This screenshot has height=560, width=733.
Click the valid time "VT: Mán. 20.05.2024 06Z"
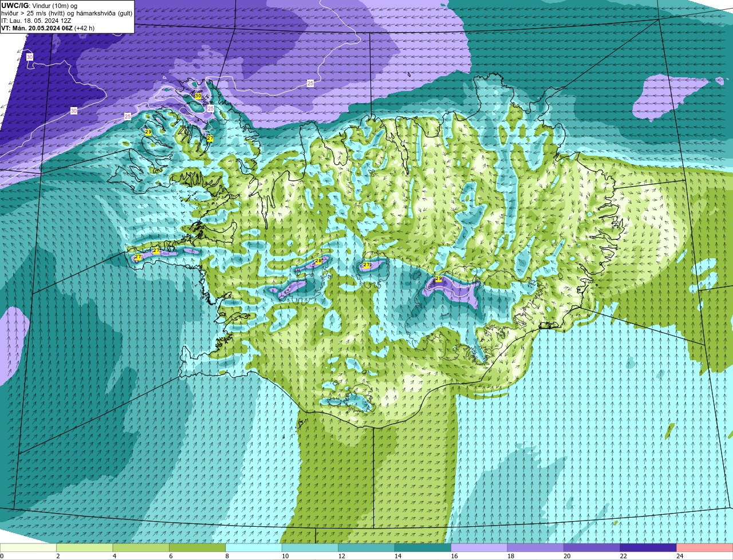point(37,28)
